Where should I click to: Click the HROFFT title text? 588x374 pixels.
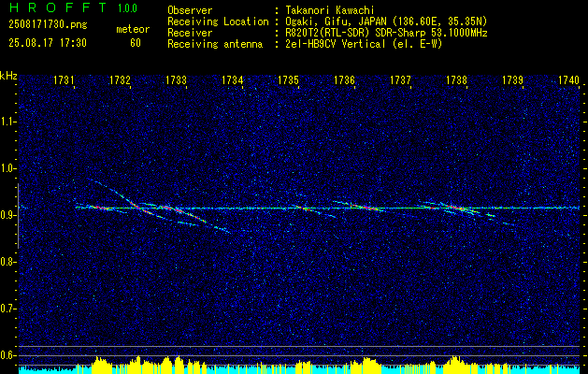click(x=58, y=7)
